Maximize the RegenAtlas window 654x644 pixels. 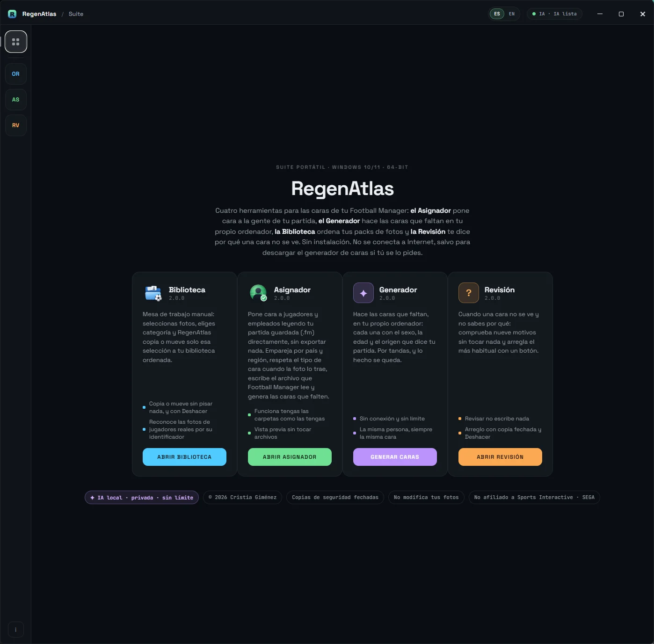tap(621, 14)
